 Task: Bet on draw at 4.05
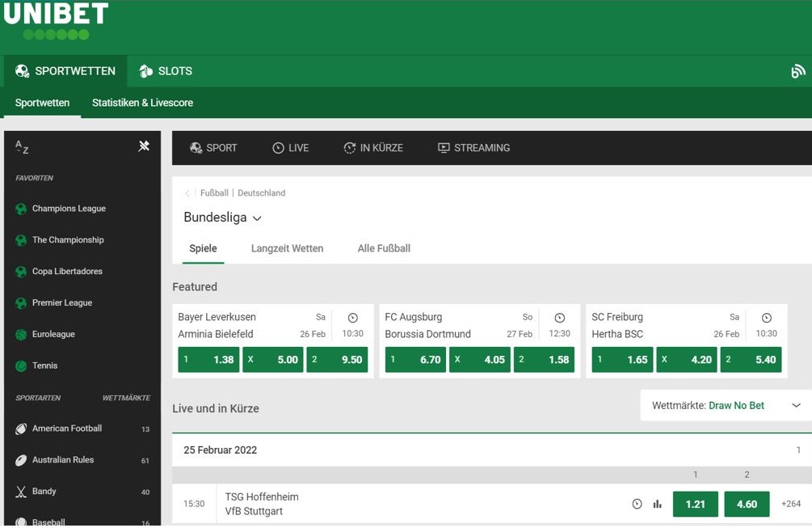point(480,360)
